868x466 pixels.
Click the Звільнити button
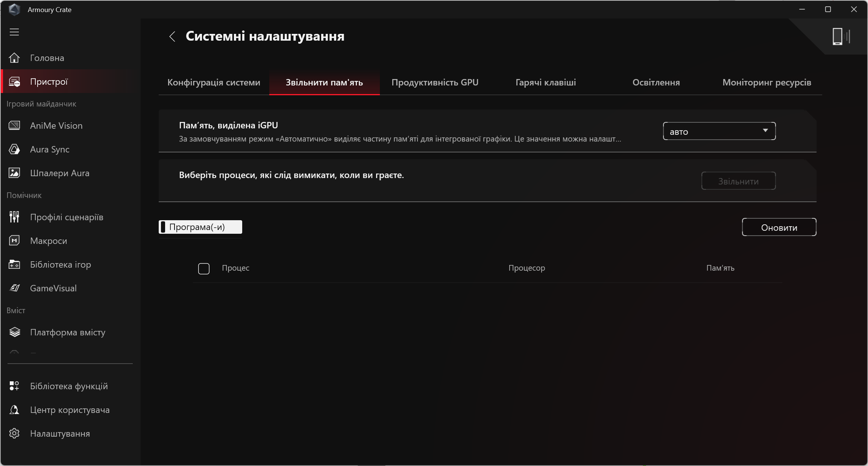click(x=738, y=181)
